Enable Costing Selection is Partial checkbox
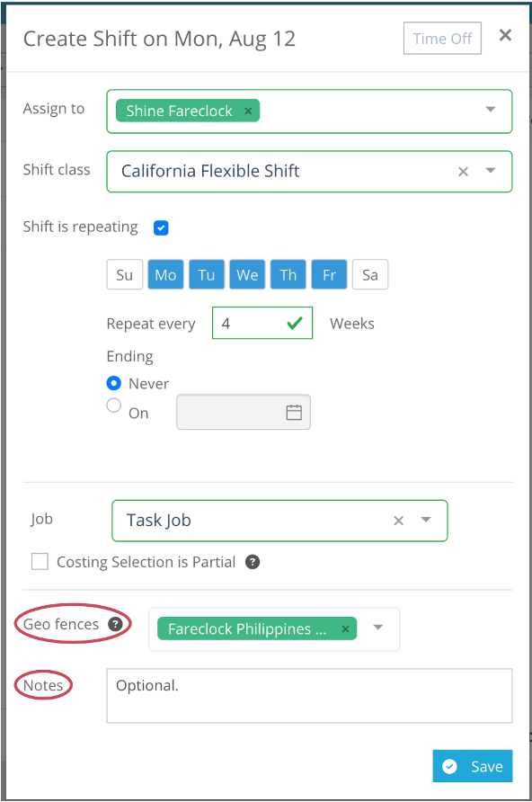The width and height of the screenshot is (532, 802). (x=40, y=562)
